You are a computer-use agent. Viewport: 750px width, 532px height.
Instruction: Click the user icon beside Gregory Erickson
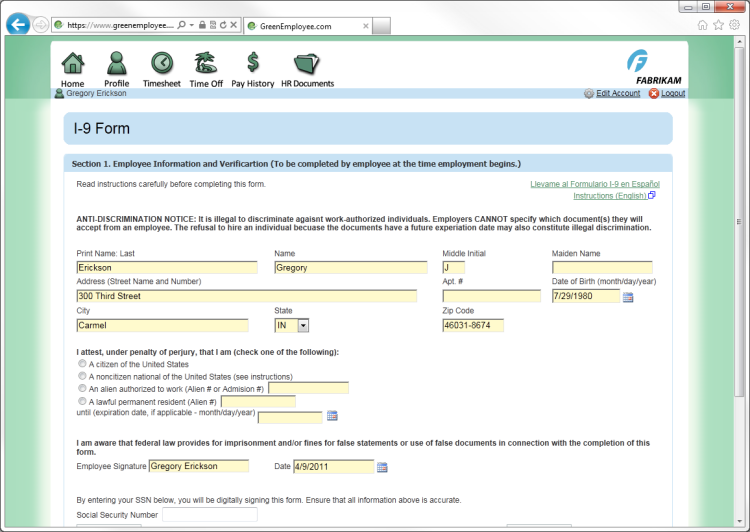[x=59, y=93]
